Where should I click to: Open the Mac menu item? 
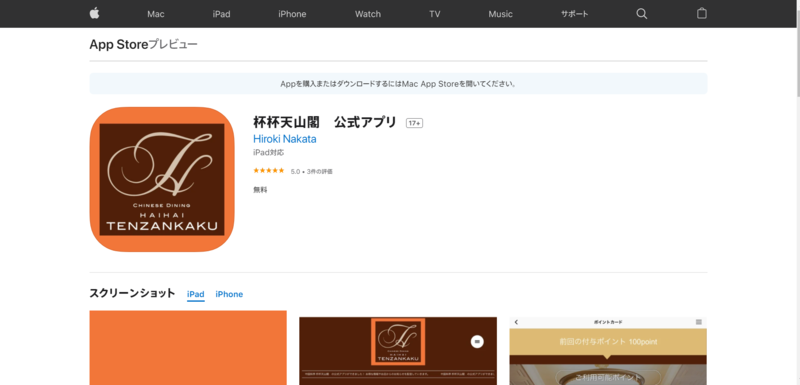(x=156, y=14)
